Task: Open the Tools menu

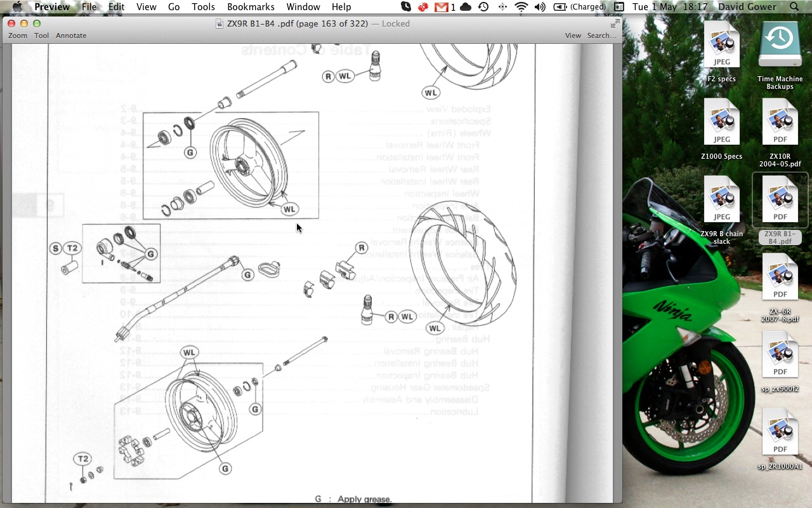Action: pos(203,7)
